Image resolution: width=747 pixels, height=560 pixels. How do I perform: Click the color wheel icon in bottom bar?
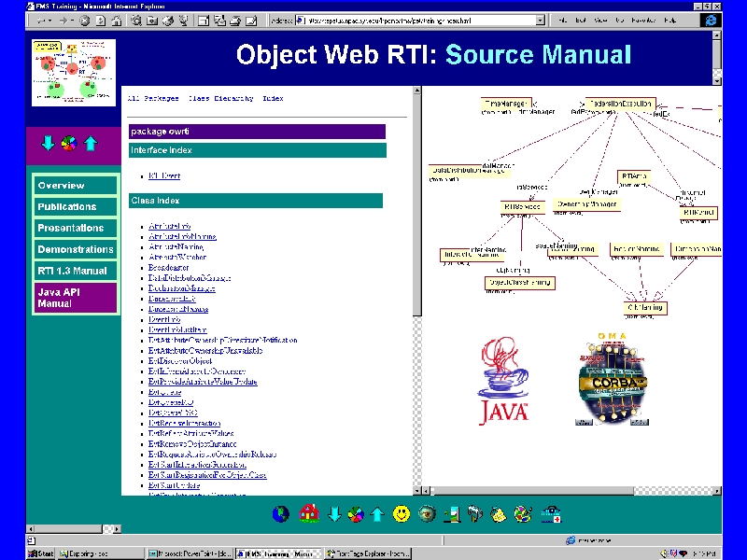pyautogui.click(x=356, y=514)
